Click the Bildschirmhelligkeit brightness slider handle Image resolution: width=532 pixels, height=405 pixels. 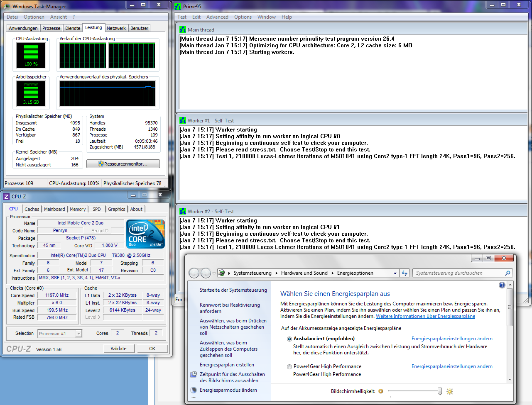tap(440, 391)
